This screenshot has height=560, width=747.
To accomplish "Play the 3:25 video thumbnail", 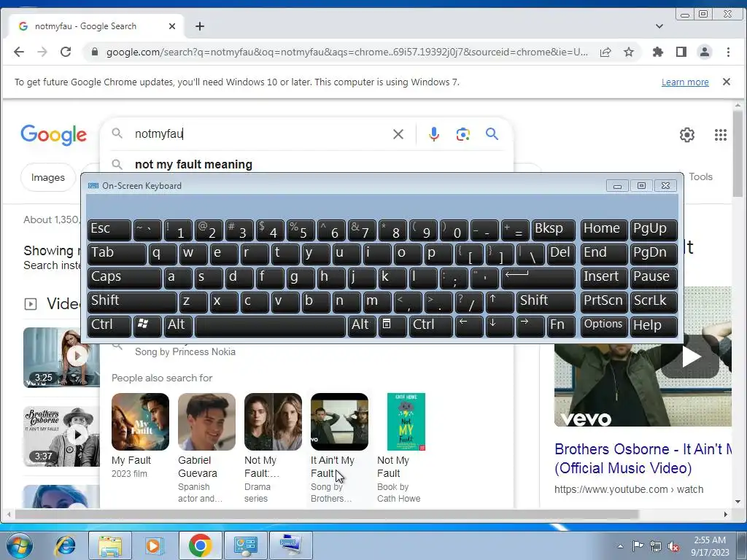I will [x=61, y=357].
